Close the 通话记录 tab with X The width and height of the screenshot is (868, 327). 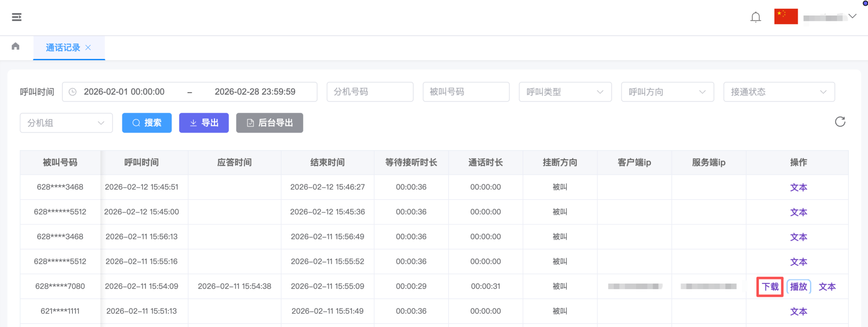pos(88,48)
